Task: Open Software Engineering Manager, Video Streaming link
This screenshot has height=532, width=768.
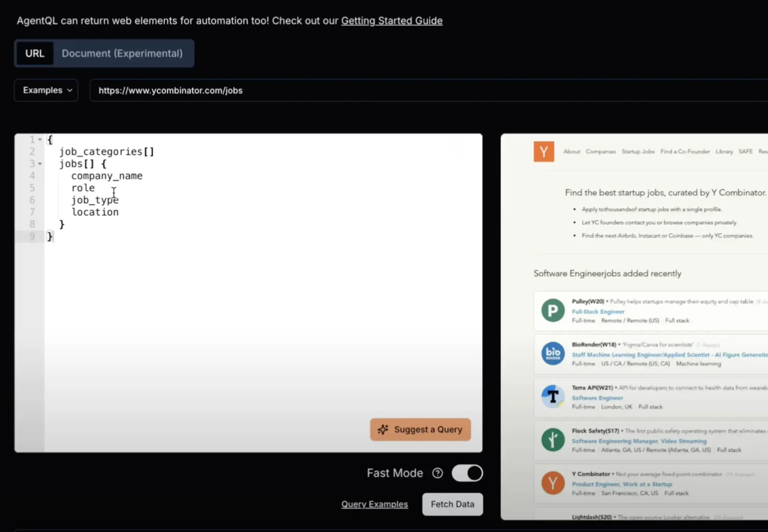Action: pos(639,441)
